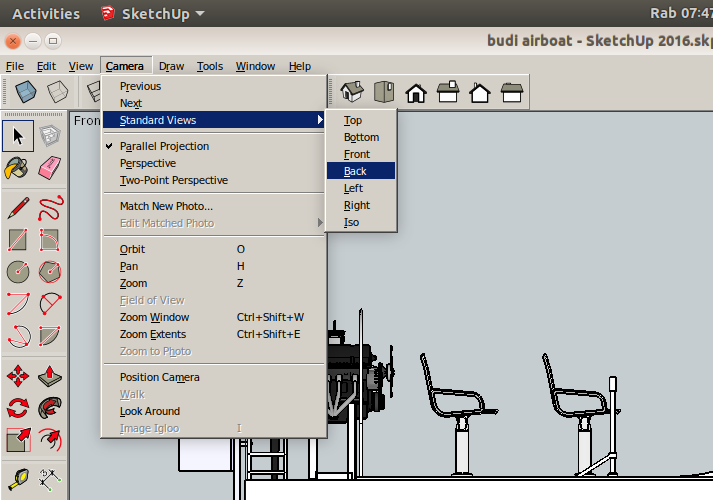
Task: Activate Orbit from Camera menu
Action: (213, 250)
